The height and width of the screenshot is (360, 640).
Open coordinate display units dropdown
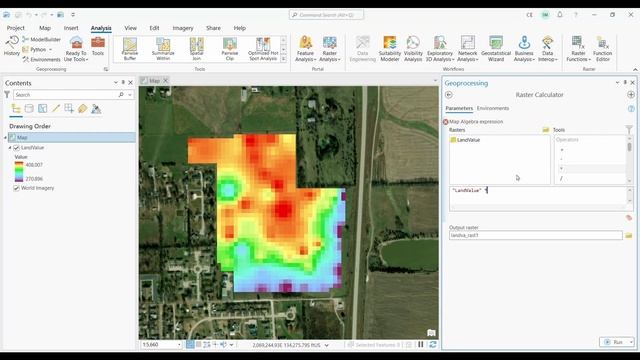(x=327, y=345)
